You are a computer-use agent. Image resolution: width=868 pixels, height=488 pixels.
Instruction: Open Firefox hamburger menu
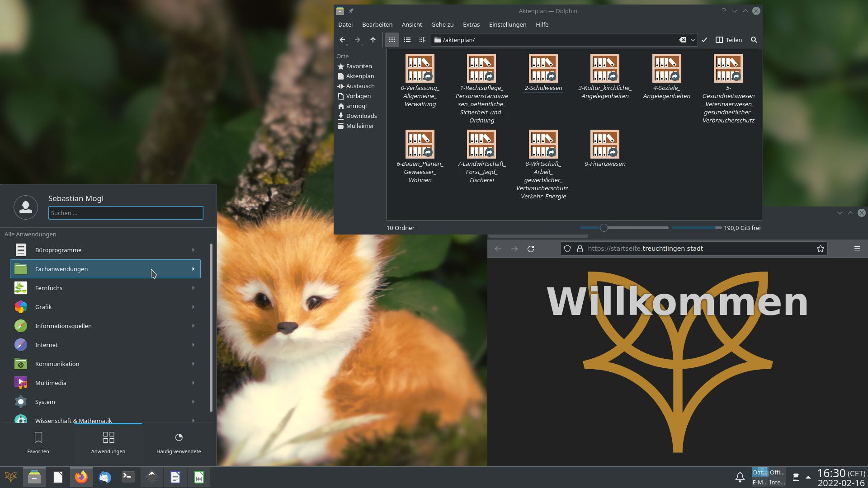(857, 249)
